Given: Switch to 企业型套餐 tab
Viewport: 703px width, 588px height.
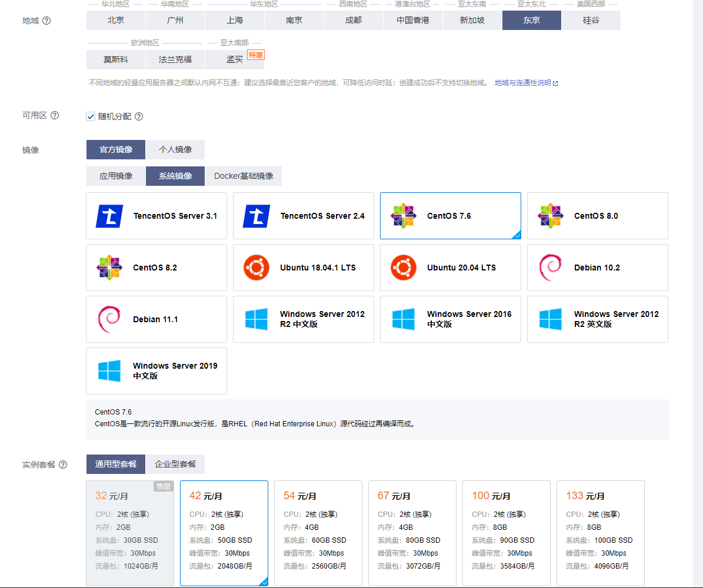Looking at the screenshot, I should pyautogui.click(x=175, y=464).
